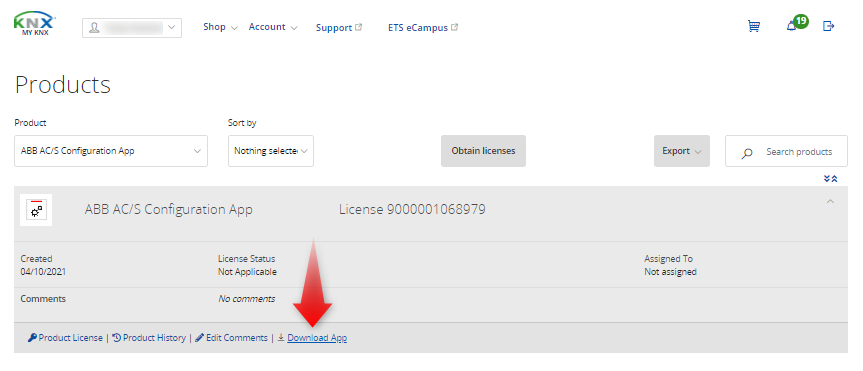This screenshot has height=371, width=863.
Task: Click the Search products field
Action: click(x=786, y=151)
